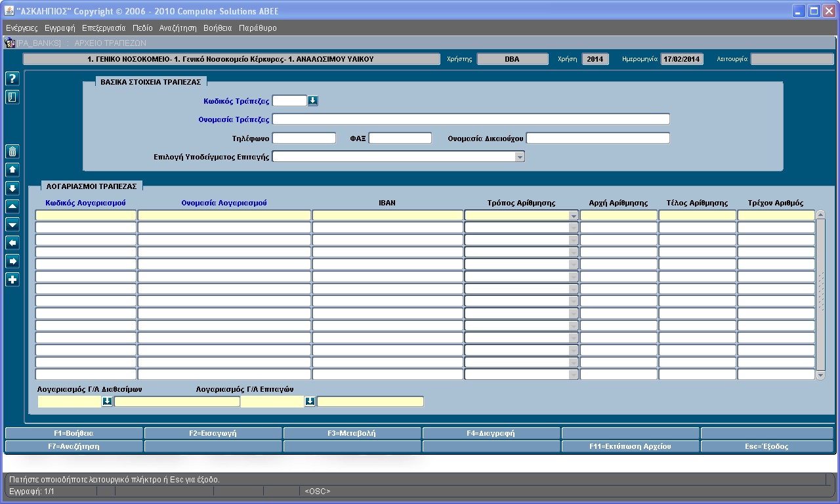Click the plus icon in sidebar
Image resolution: width=840 pixels, height=504 pixels.
tap(12, 280)
